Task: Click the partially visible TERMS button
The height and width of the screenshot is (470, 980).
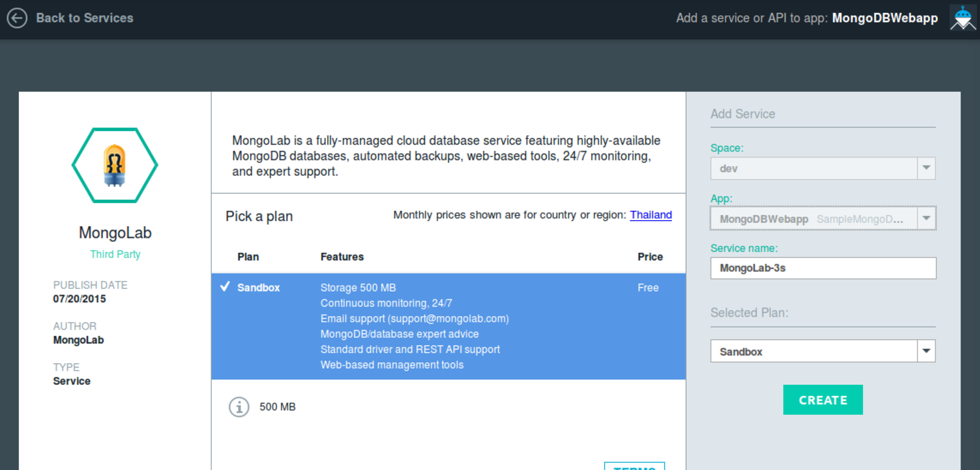Action: pos(635,466)
